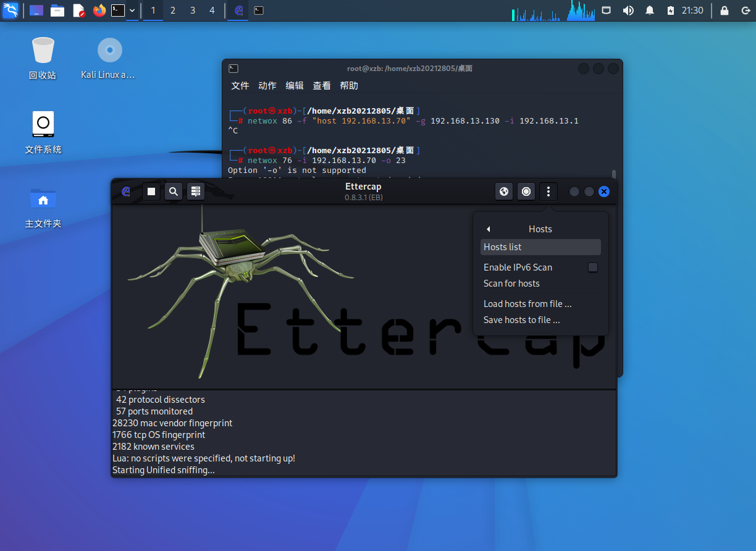Launch the text editor from the panel

(78, 11)
